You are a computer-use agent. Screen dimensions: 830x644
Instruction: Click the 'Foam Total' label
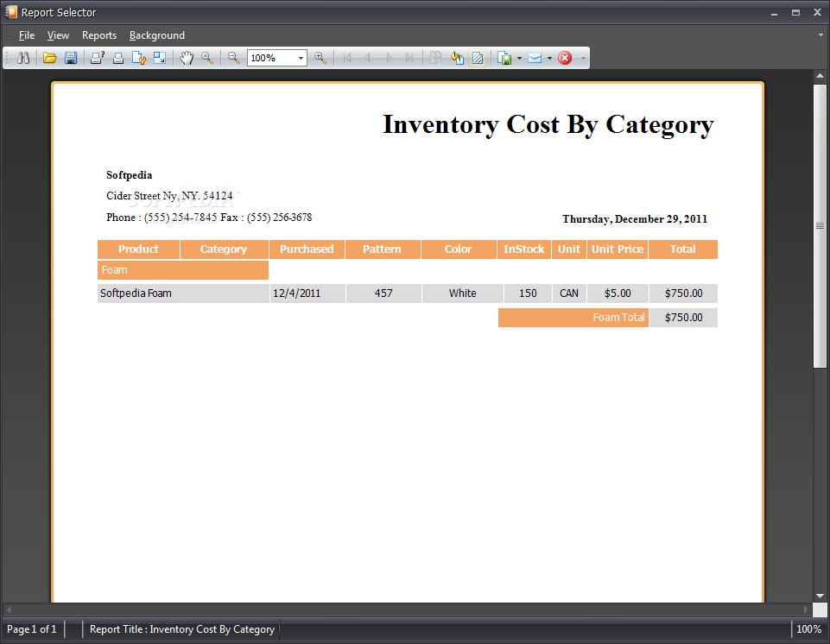click(573, 318)
